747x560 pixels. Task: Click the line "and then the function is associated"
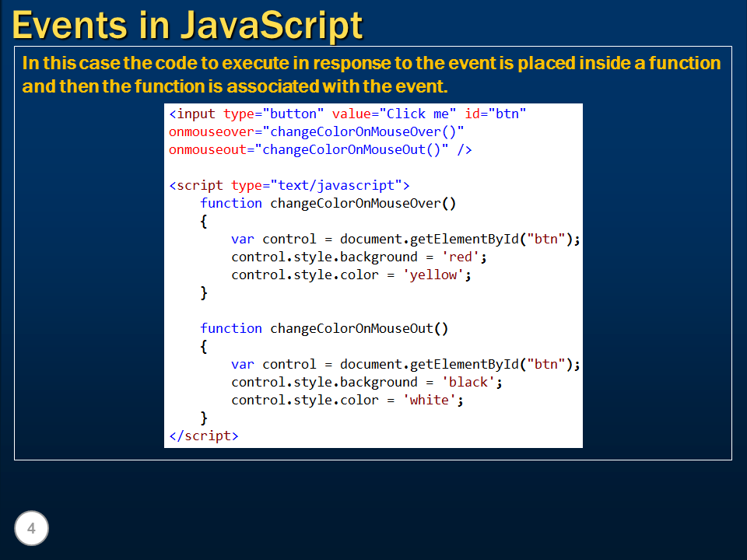pyautogui.click(x=235, y=86)
